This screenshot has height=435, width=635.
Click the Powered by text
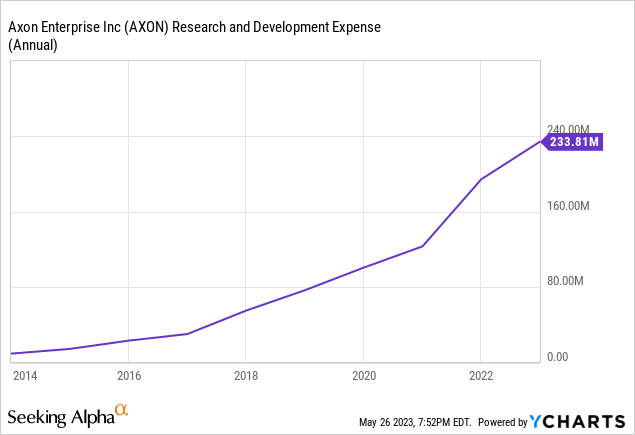503,422
